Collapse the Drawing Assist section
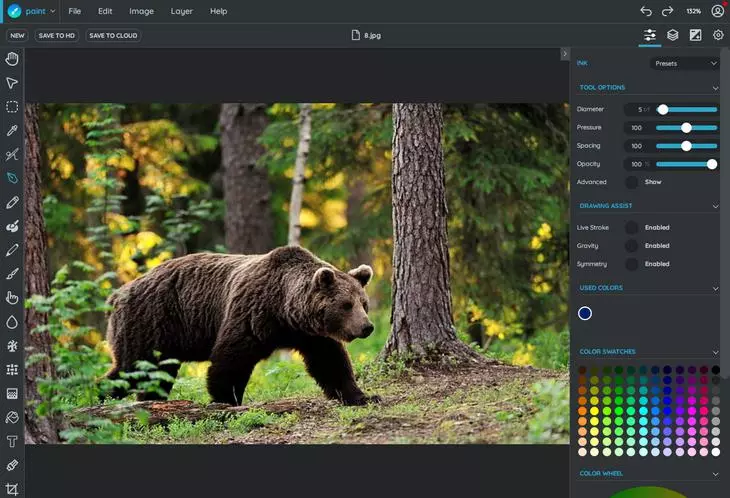This screenshot has height=498, width=730. 715,206
